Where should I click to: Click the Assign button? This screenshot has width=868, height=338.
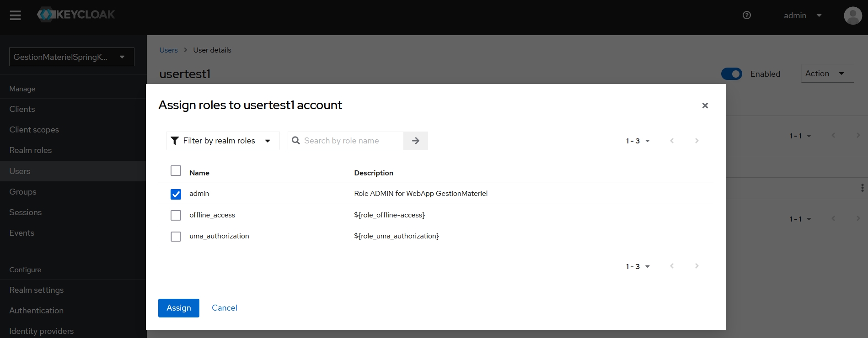click(x=179, y=308)
